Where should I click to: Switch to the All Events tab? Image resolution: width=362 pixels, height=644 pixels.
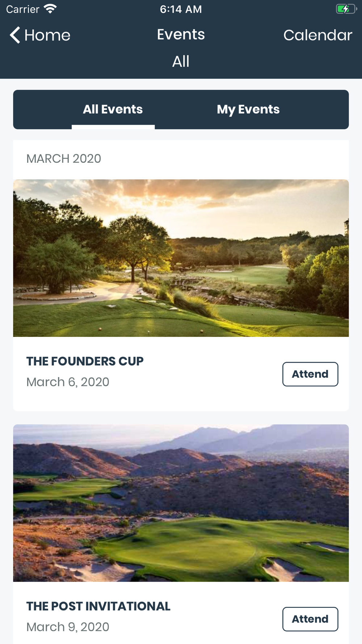tap(113, 109)
